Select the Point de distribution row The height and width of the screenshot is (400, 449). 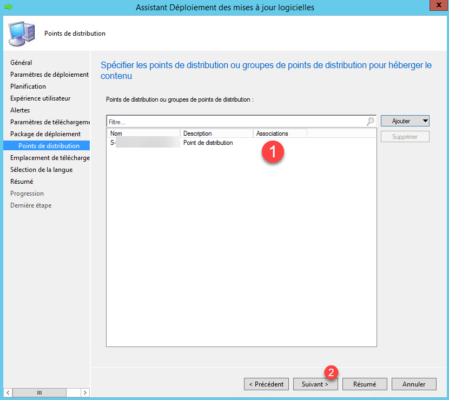click(241, 143)
